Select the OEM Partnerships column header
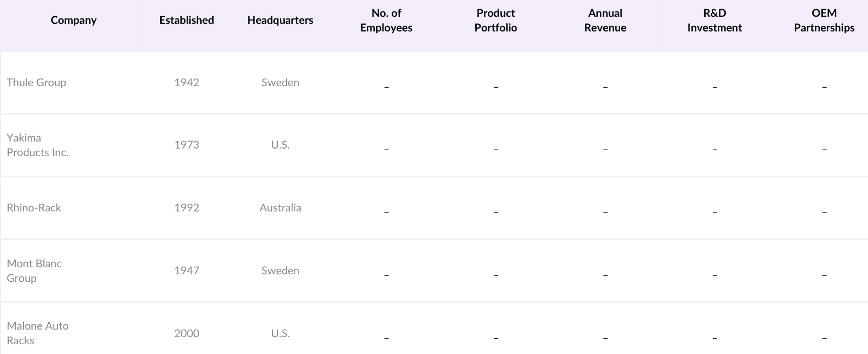The height and width of the screenshot is (354, 868). coord(824,20)
